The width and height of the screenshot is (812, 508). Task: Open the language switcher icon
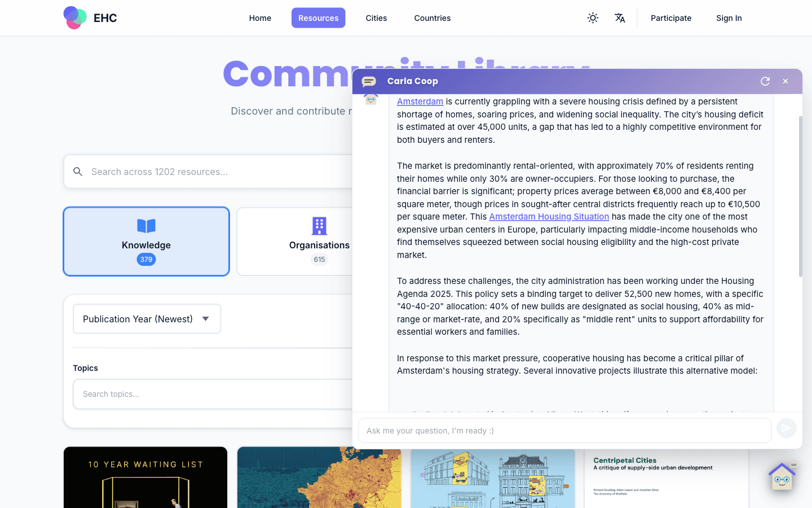coord(620,17)
